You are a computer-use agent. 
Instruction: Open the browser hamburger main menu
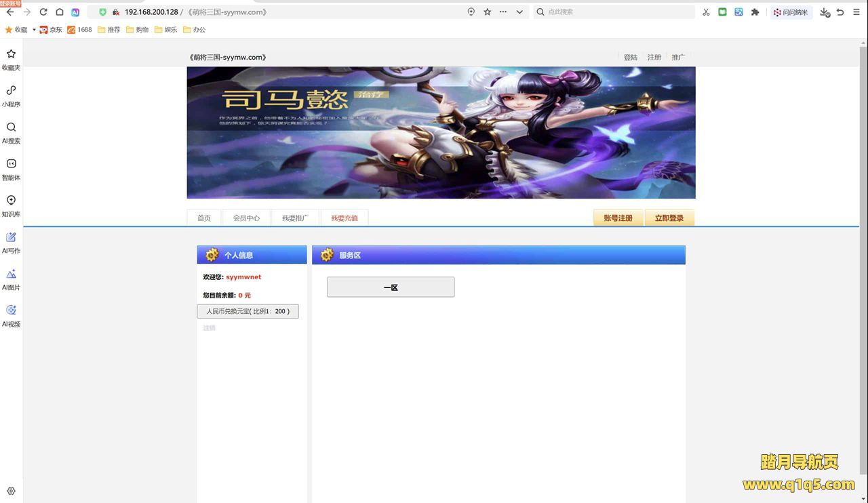[856, 12]
